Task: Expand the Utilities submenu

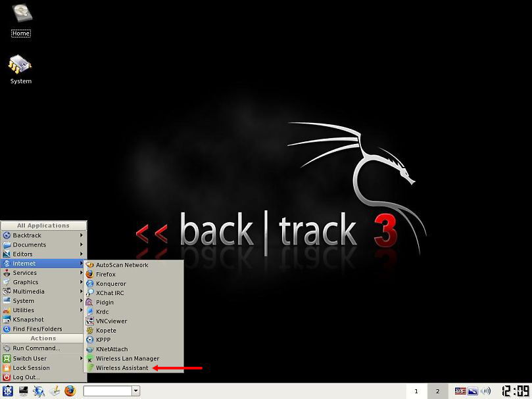Action: (43, 310)
